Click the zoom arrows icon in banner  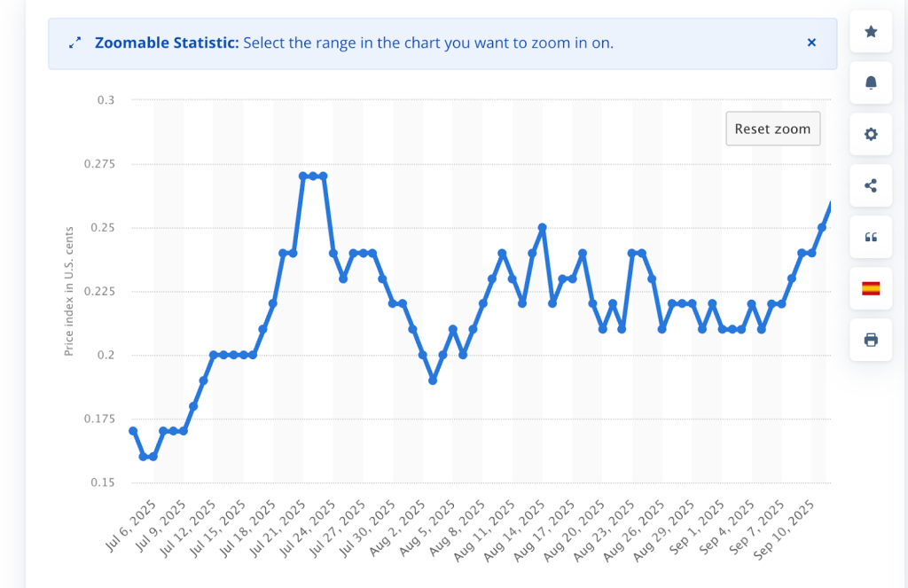[x=75, y=43]
